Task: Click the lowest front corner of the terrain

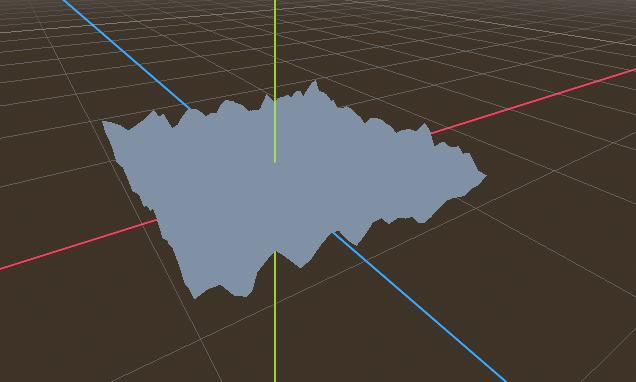Action: (196, 297)
